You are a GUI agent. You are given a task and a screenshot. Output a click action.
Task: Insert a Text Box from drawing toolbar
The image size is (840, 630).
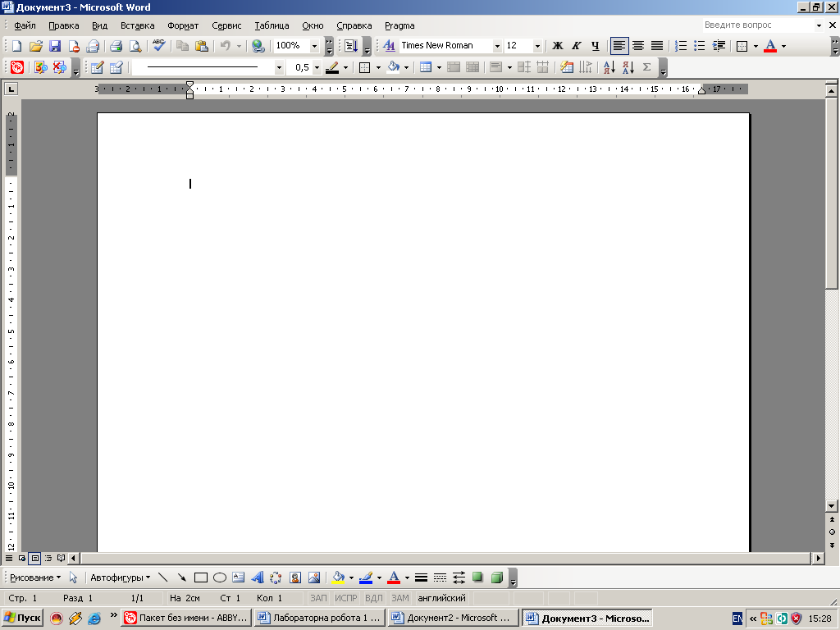click(x=239, y=577)
